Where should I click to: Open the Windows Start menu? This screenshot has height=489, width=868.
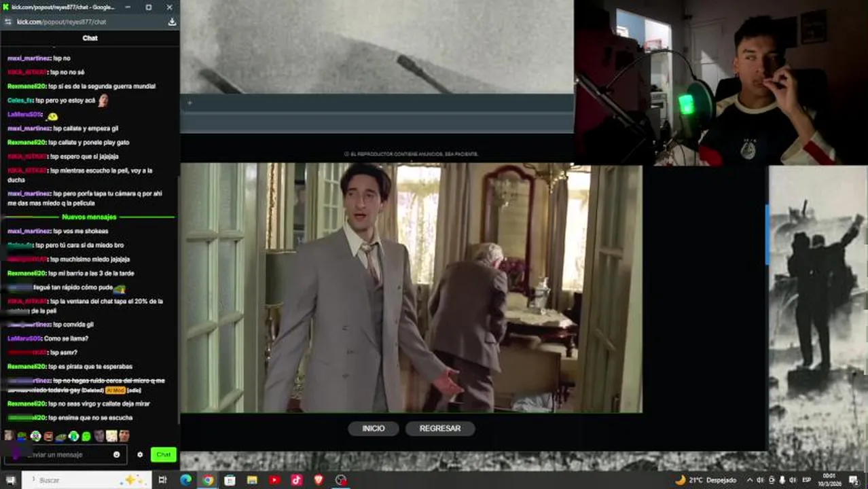point(10,480)
